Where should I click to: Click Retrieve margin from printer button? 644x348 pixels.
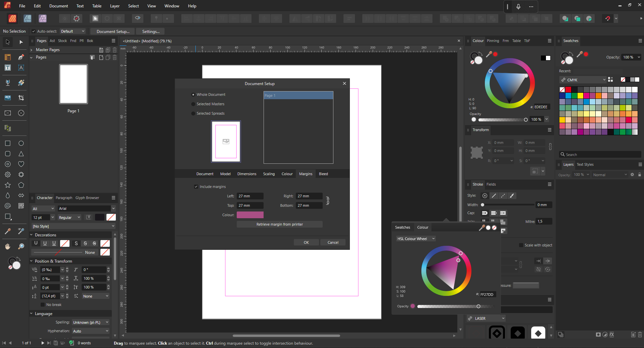tap(280, 224)
